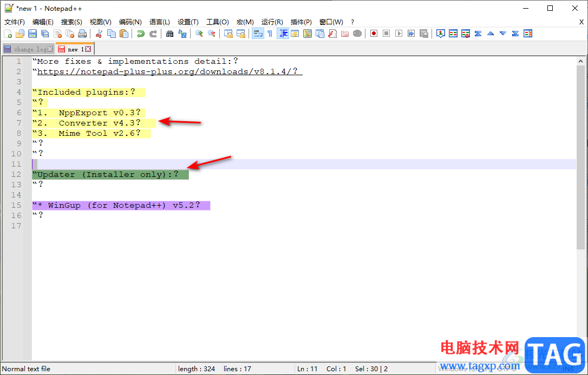Open the 宏(M) menu

[245, 22]
